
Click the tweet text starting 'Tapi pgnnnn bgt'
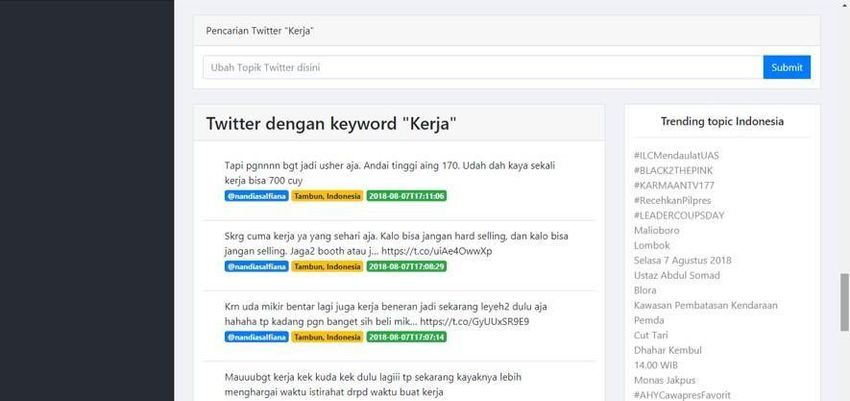pos(389,173)
